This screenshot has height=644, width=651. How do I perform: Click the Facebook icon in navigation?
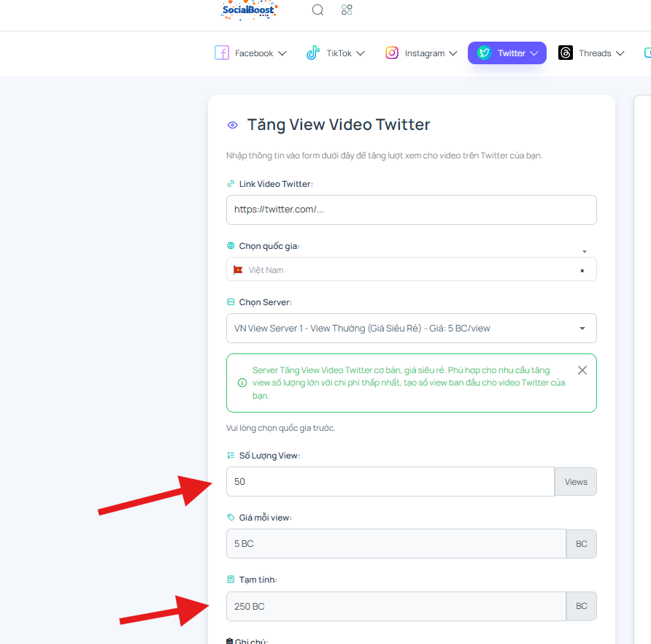[222, 53]
